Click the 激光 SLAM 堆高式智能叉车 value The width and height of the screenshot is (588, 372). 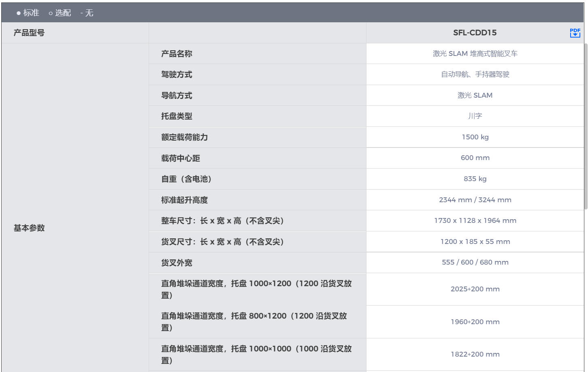[475, 53]
